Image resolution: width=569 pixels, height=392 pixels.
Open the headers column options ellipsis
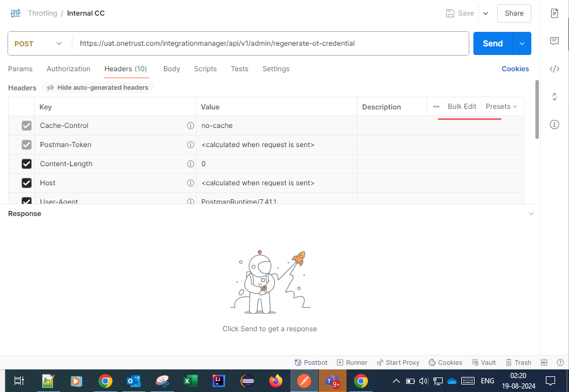point(436,107)
